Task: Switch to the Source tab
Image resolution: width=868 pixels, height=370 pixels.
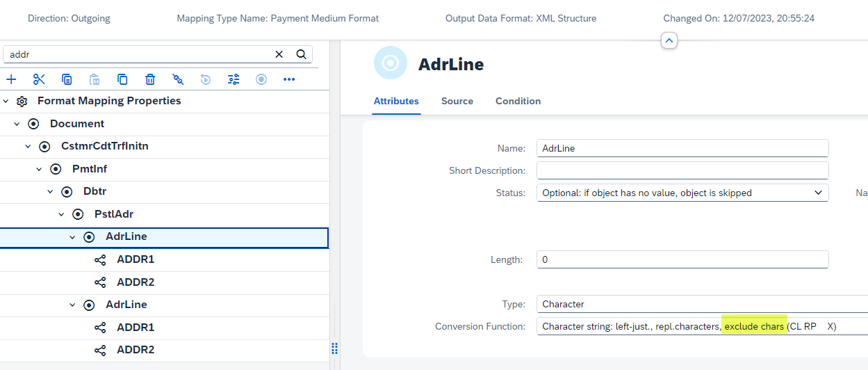Action: tap(457, 101)
